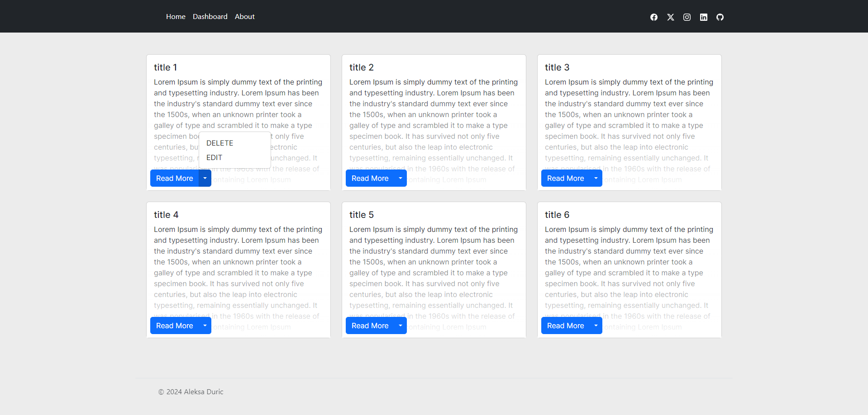Choose EDIT from the dropdown menu
The height and width of the screenshot is (415, 868).
(215, 157)
